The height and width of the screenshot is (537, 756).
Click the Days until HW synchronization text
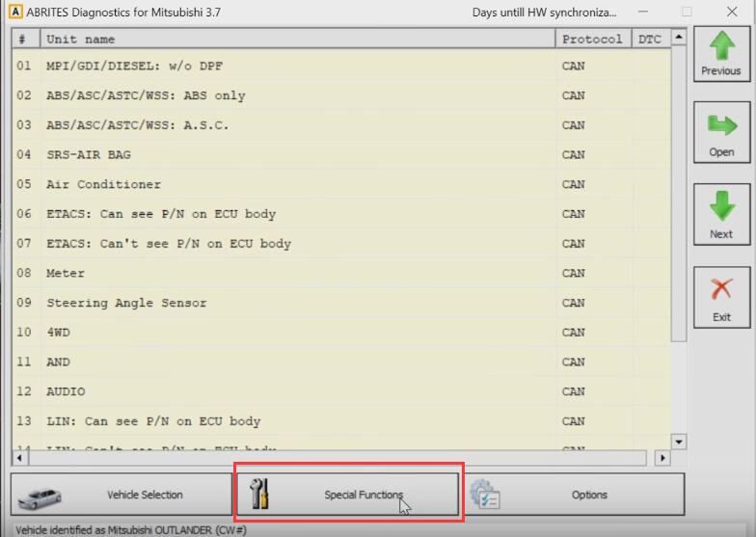[x=544, y=12]
